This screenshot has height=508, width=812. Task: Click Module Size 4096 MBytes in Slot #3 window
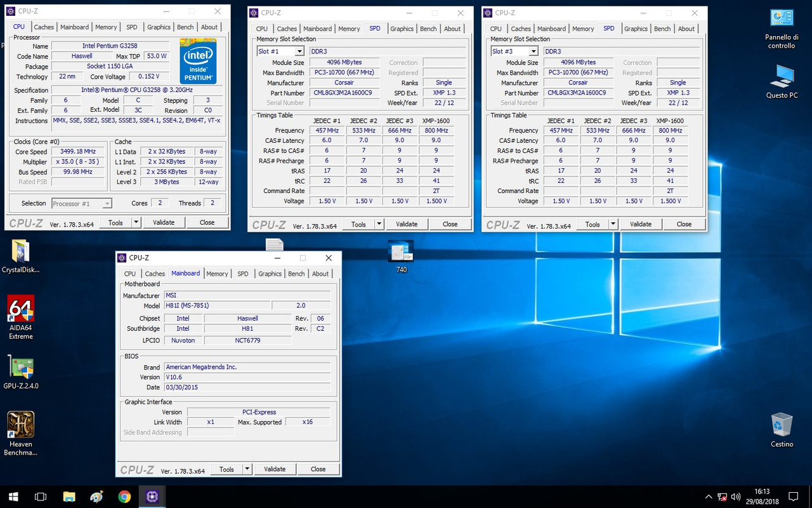tap(578, 62)
